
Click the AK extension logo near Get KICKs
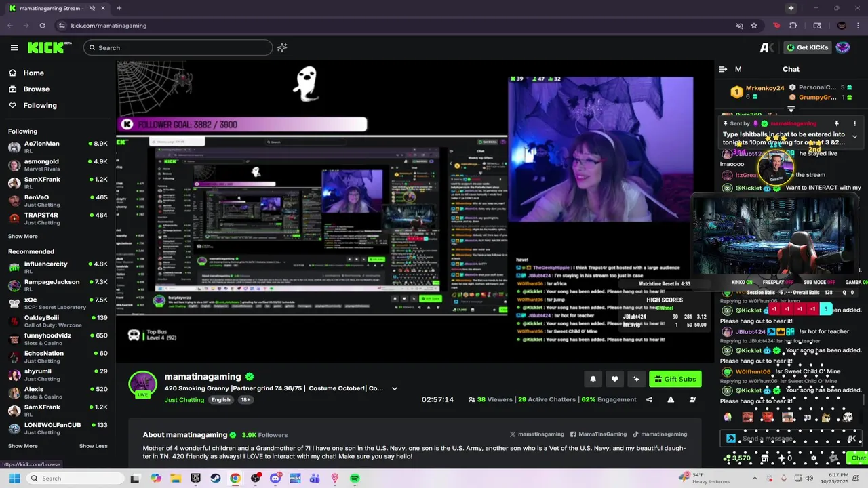tap(766, 47)
